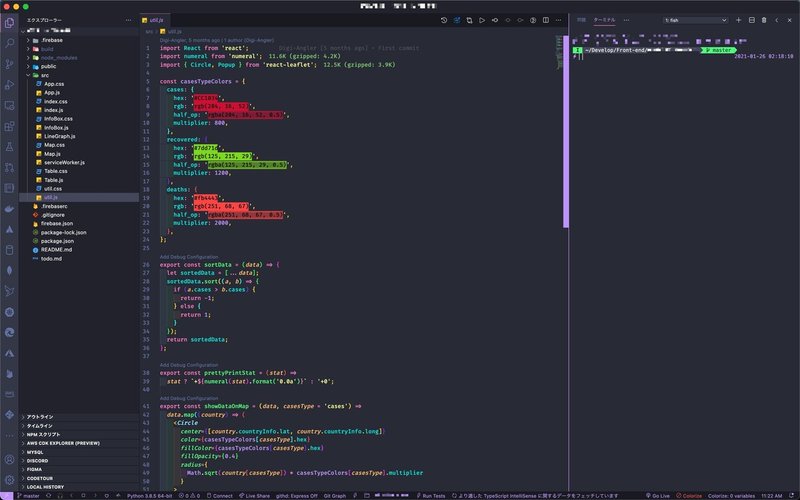800x500 pixels.
Task: Open README.md in file explorer
Action: click(79, 249)
